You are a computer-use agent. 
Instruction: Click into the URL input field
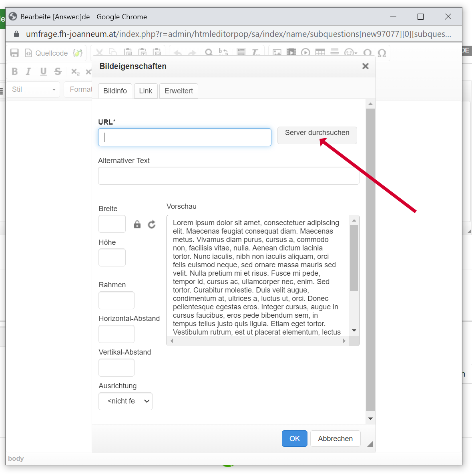point(185,137)
